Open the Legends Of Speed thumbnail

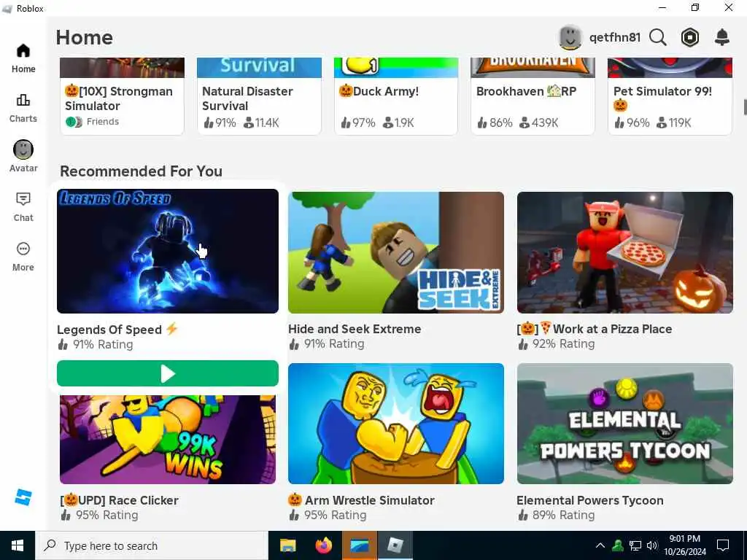pyautogui.click(x=168, y=251)
